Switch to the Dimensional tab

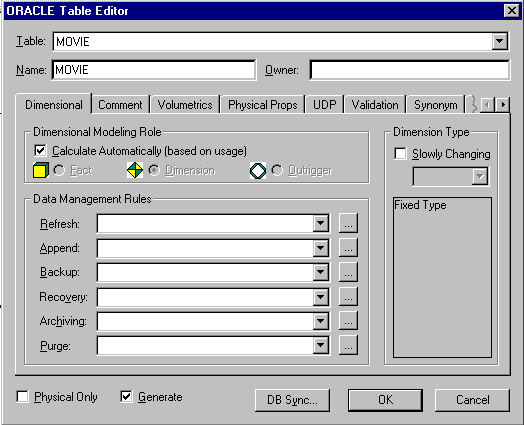[x=54, y=105]
